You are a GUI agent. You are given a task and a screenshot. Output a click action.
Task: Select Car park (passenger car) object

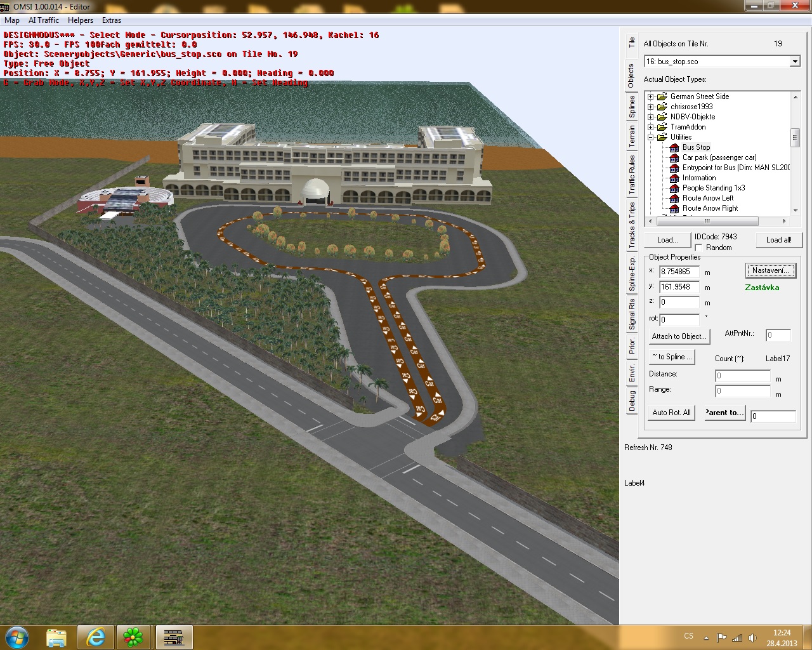point(719,157)
